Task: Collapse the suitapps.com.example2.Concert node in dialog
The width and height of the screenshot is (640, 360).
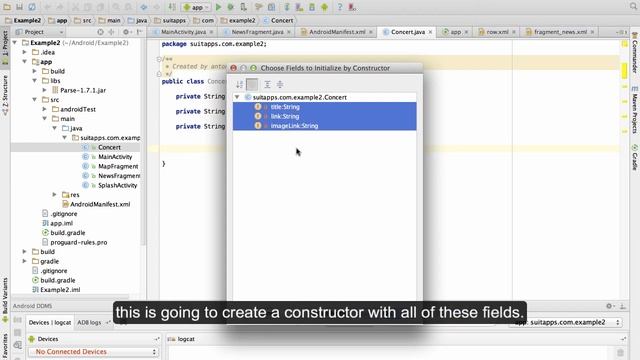Action: [237, 97]
